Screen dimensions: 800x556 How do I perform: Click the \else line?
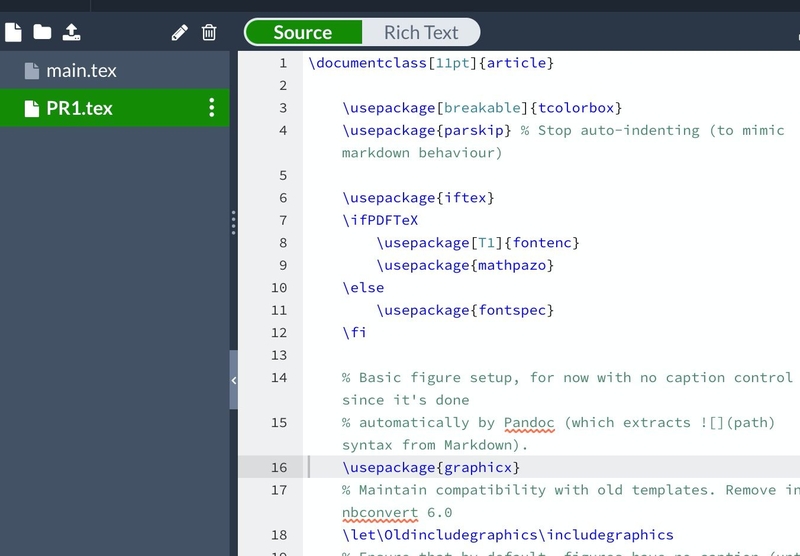(363, 288)
